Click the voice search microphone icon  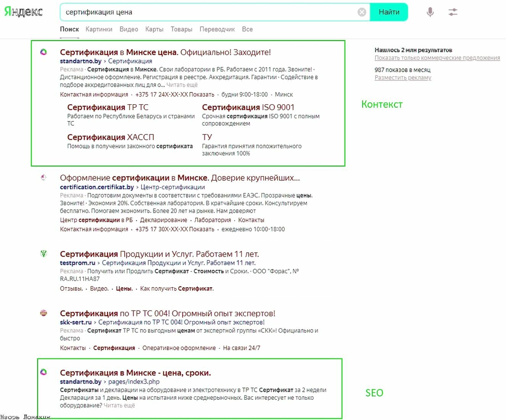point(430,12)
